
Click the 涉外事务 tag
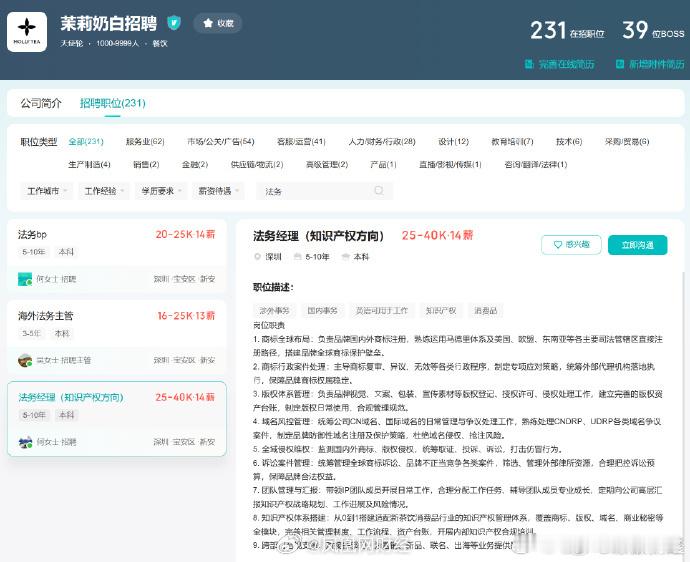(275, 311)
